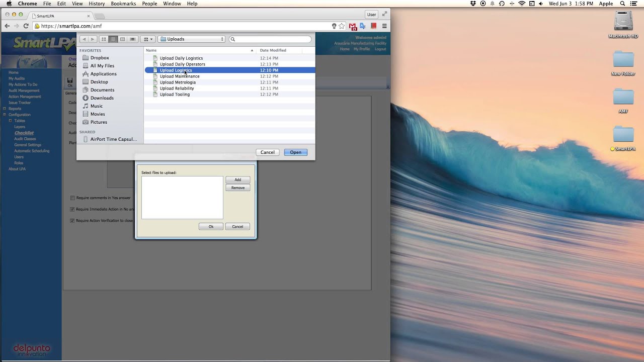Switch file dialog to column view
644x362 pixels.
point(122,39)
